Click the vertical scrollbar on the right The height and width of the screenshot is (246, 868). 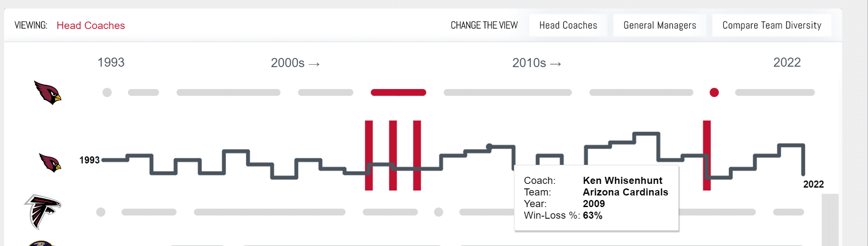(830, 220)
